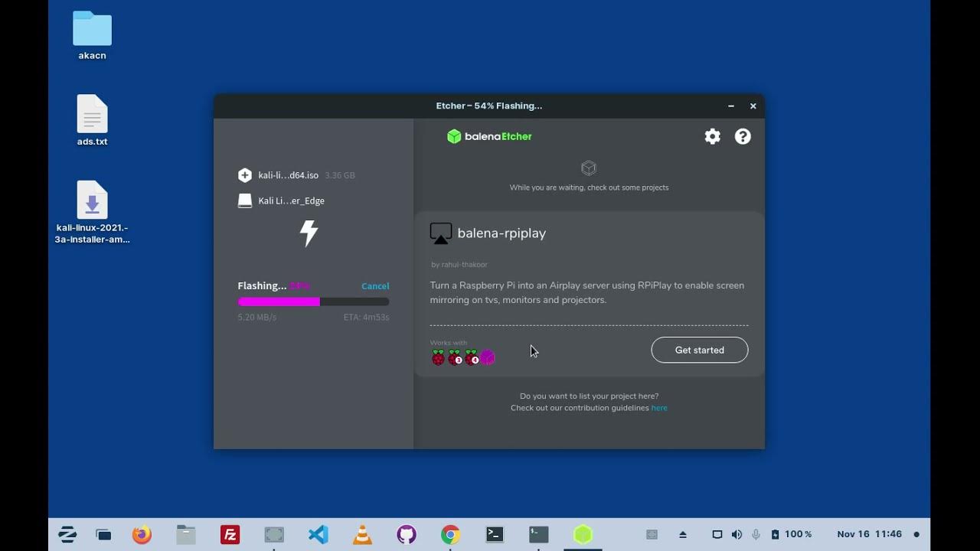The height and width of the screenshot is (551, 980).
Task: Focus the Etcher taskbar icon
Action: 583,534
